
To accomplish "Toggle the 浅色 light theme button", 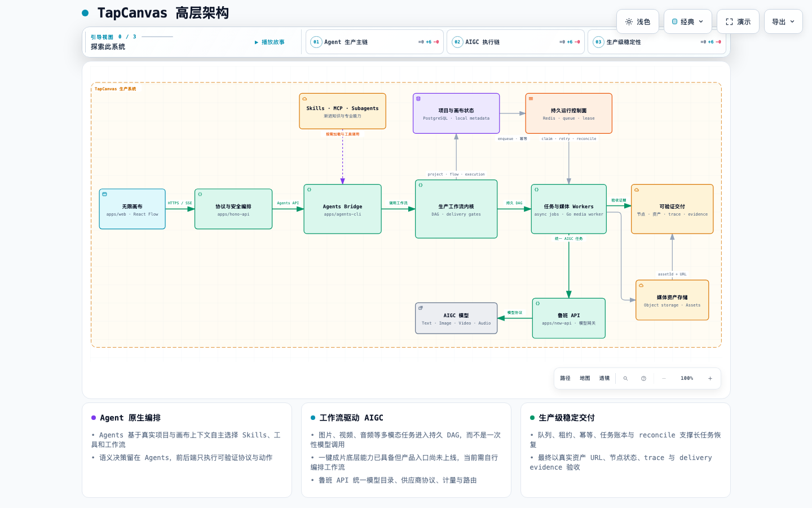I will coord(638,21).
